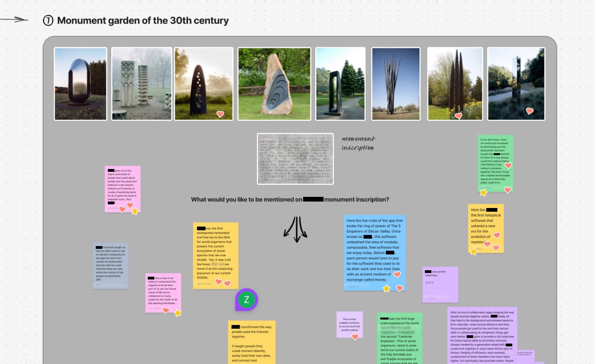This screenshot has height=364, width=595.
Task: Select purple note 'was just the beginning'
Action: [x=440, y=285]
